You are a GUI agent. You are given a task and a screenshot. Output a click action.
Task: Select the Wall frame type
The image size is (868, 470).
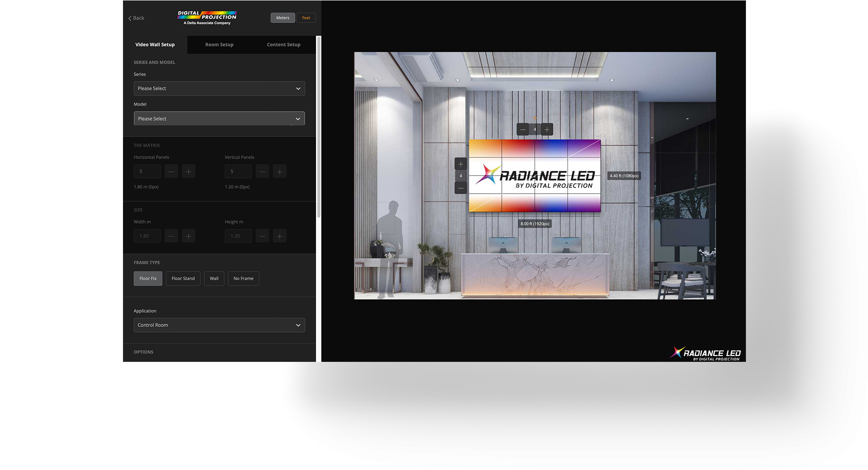click(x=214, y=278)
